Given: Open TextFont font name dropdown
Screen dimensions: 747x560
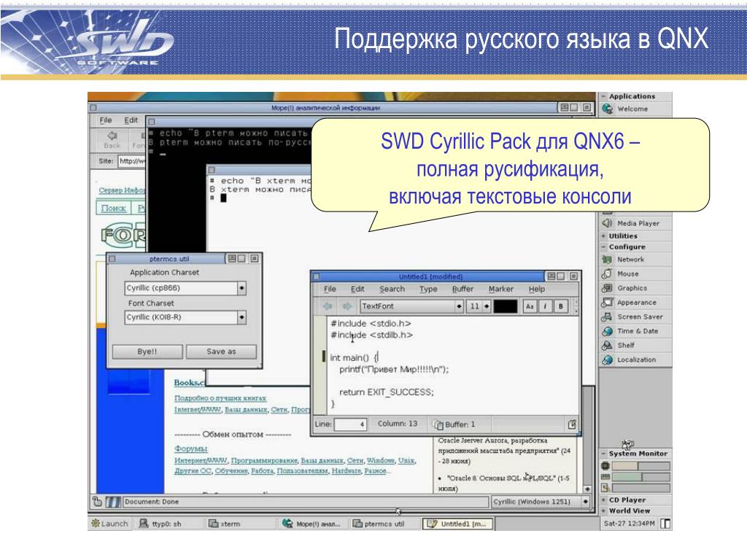Looking at the screenshot, I should click(459, 306).
